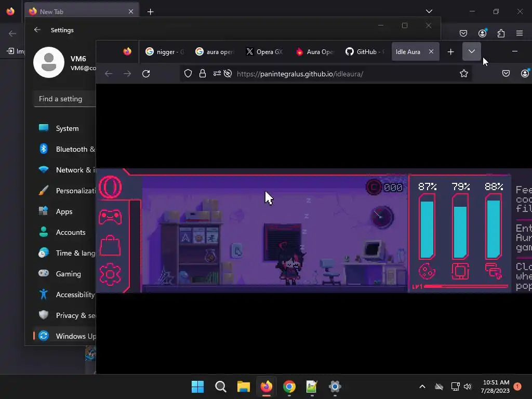The image size is (532, 399).
Task: Open Privacy & security in Settings
Action: [x=64, y=315]
